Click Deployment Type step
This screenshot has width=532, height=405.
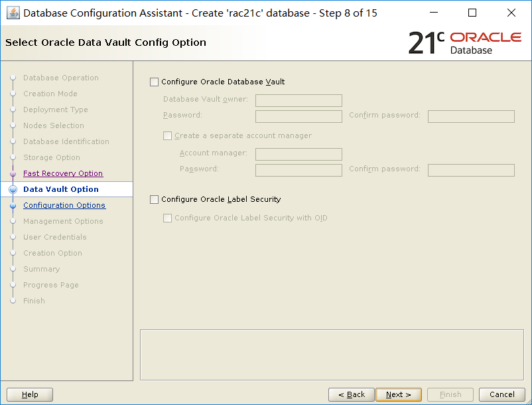coord(56,110)
